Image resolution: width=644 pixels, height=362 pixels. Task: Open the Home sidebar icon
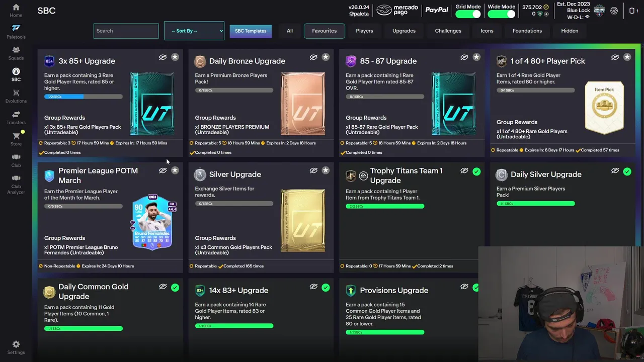pyautogui.click(x=16, y=11)
